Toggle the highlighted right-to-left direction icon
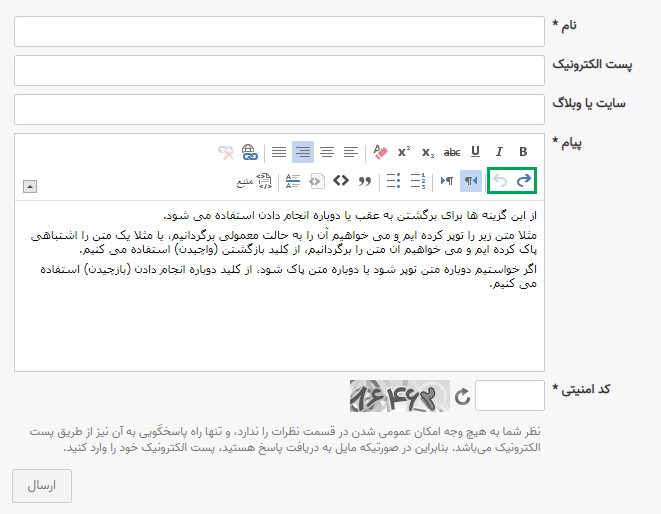 470,181
